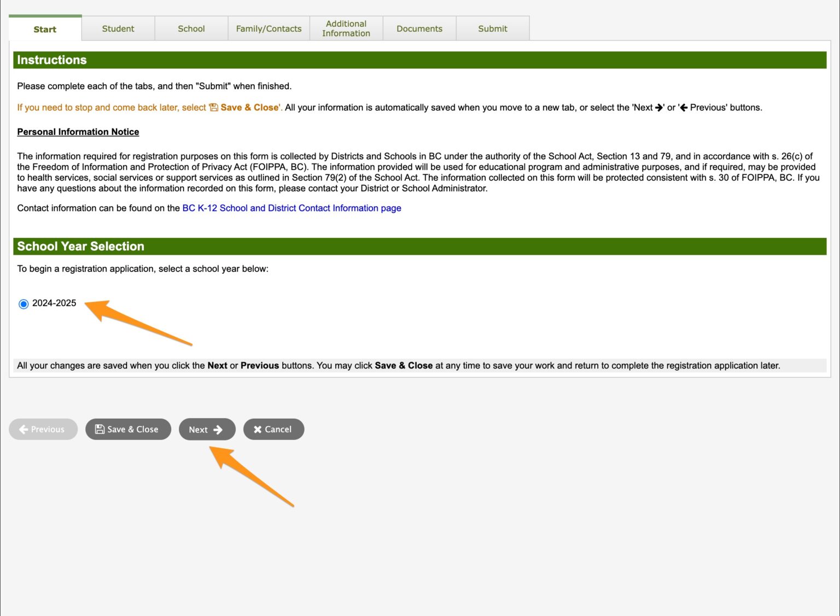Click the left arrow icon on Previous button

[x=24, y=430]
